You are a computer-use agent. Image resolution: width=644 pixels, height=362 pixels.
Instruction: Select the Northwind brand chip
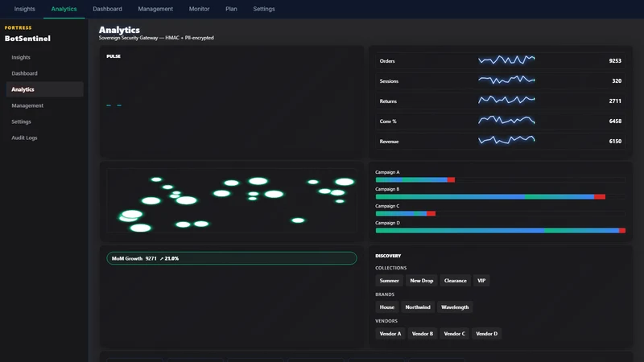tap(418, 307)
